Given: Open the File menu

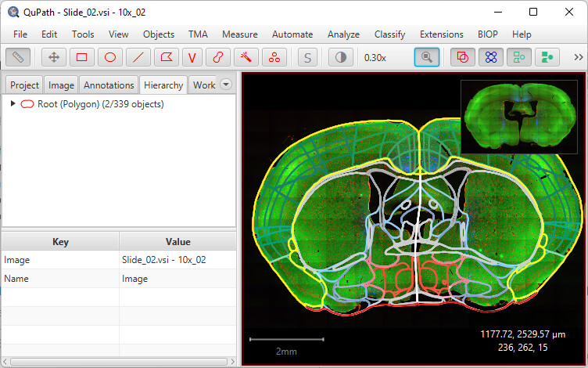Looking at the screenshot, I should [20, 34].
